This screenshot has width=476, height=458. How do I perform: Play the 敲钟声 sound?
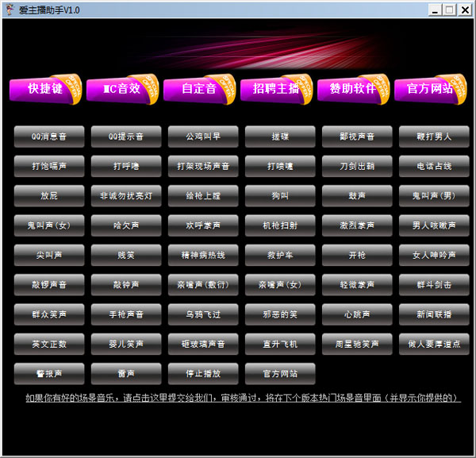(x=126, y=285)
